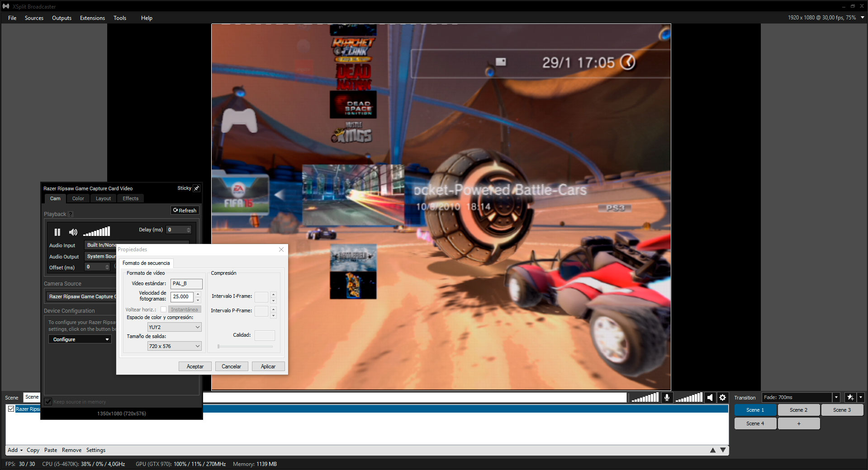The image size is (868, 470).
Task: Toggle Voltear horiz. checkbox
Action: [x=163, y=310]
